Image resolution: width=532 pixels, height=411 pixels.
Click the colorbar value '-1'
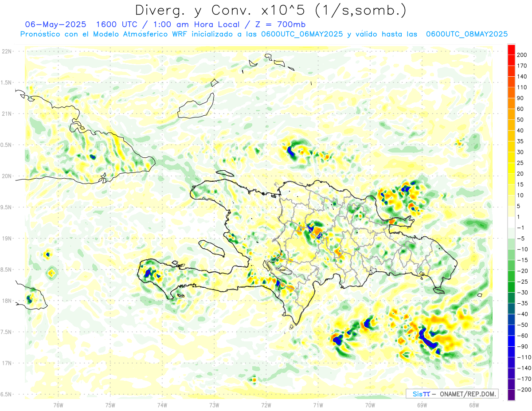pyautogui.click(x=520, y=228)
